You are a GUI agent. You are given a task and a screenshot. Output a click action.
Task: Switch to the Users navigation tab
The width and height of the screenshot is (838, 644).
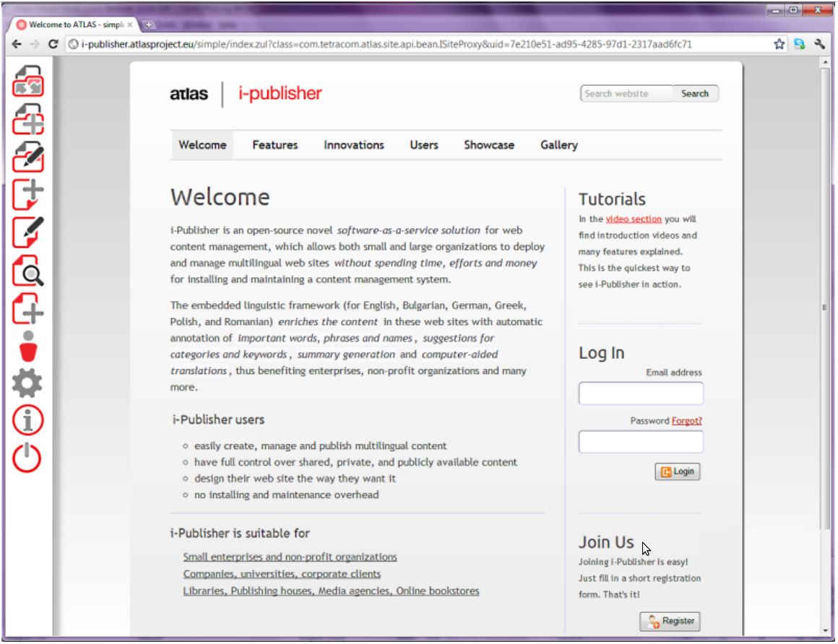coord(424,144)
